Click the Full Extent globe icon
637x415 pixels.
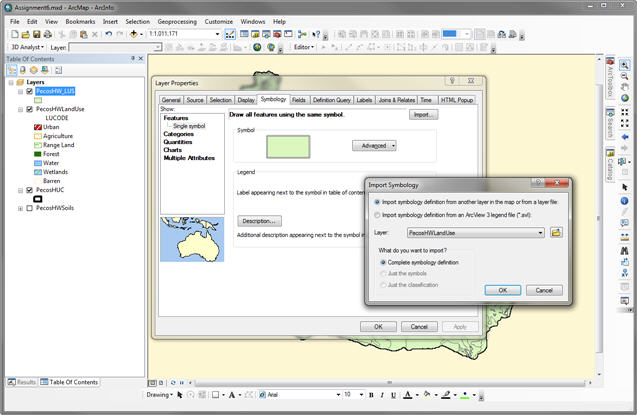point(624,98)
